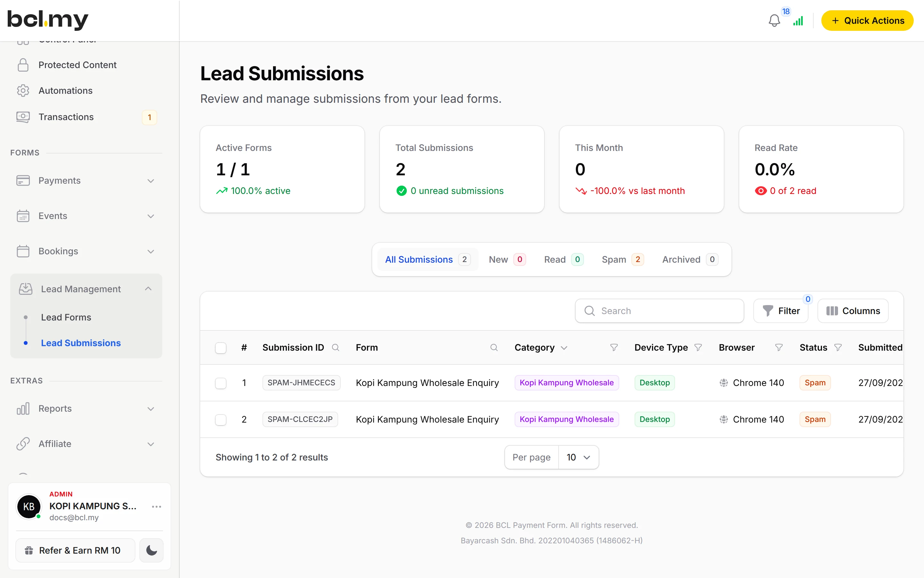924x578 pixels.
Task: Click the Read Rate stat card
Action: (821, 169)
